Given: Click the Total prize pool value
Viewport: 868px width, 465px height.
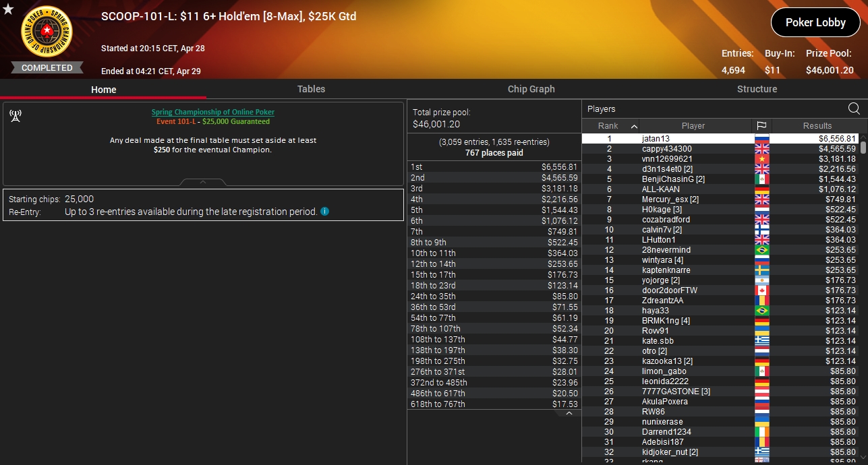Looking at the screenshot, I should click(436, 125).
